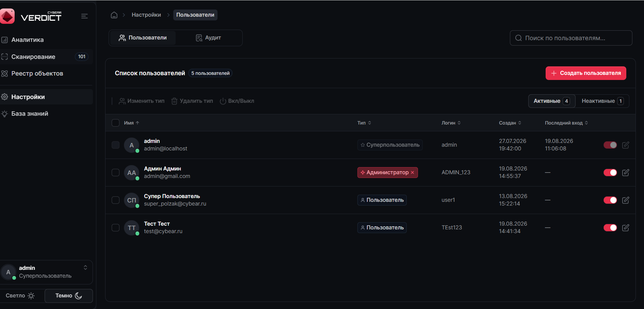The width and height of the screenshot is (644, 309).
Task: Open База знаний in the sidebar
Action: click(46, 114)
